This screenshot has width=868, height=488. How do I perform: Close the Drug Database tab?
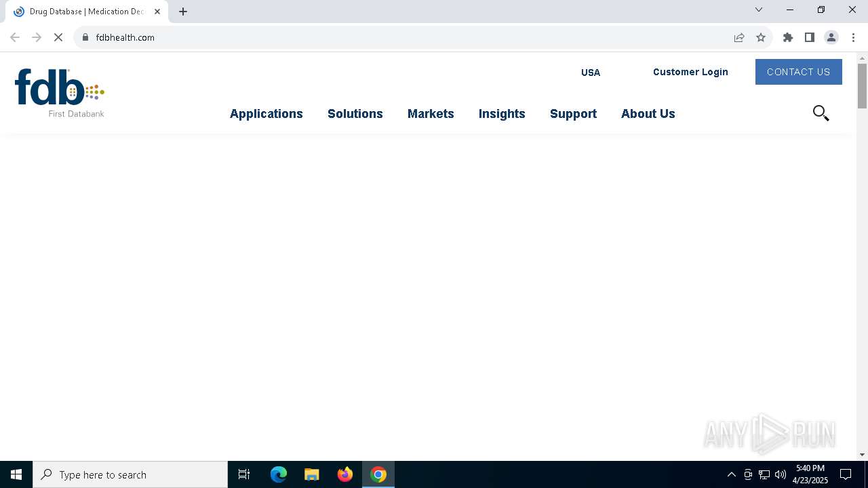(157, 12)
